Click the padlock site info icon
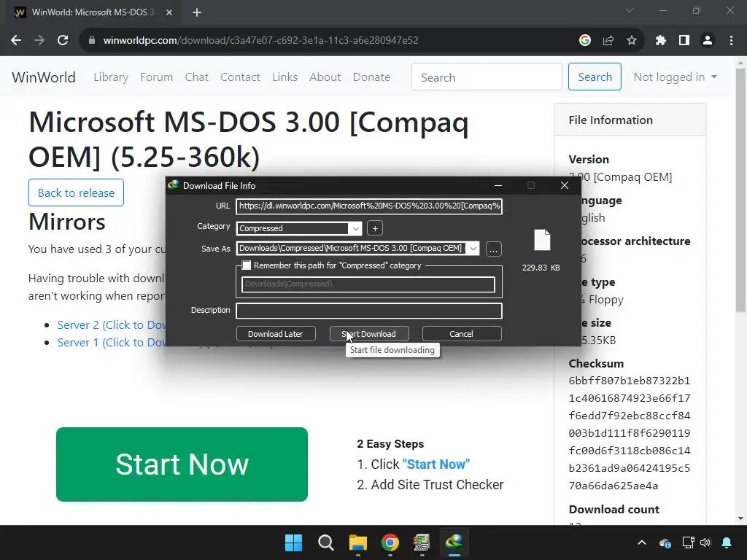747x560 pixels. (x=92, y=41)
